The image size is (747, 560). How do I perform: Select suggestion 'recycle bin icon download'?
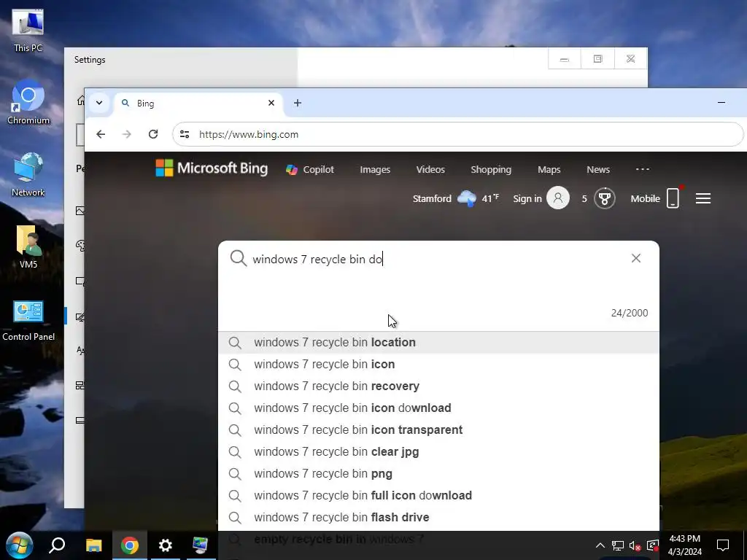click(x=438, y=408)
